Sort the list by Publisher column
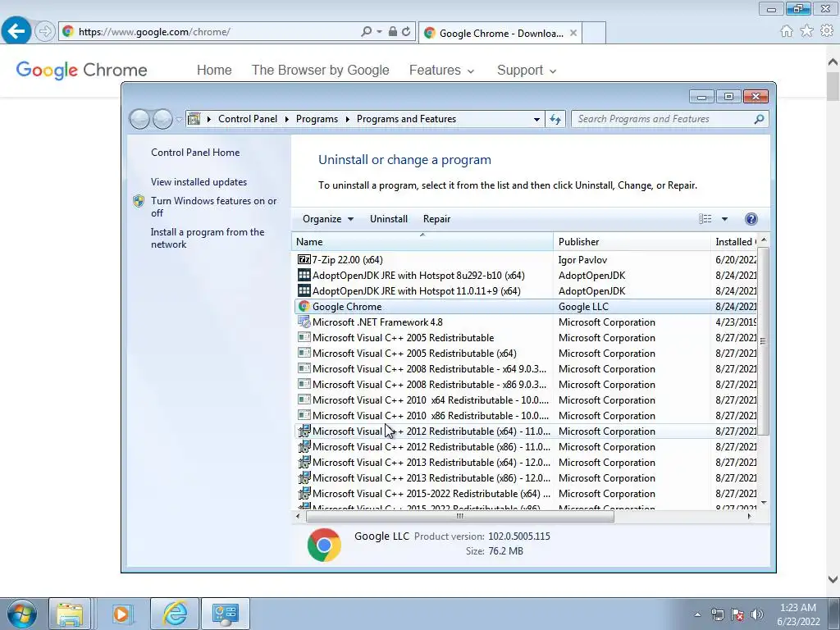840x630 pixels. click(x=632, y=242)
